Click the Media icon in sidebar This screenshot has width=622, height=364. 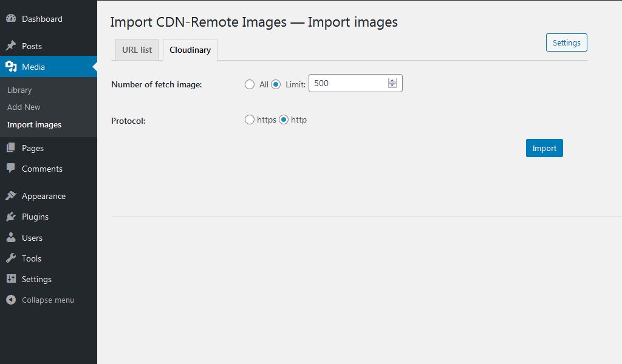coord(11,67)
